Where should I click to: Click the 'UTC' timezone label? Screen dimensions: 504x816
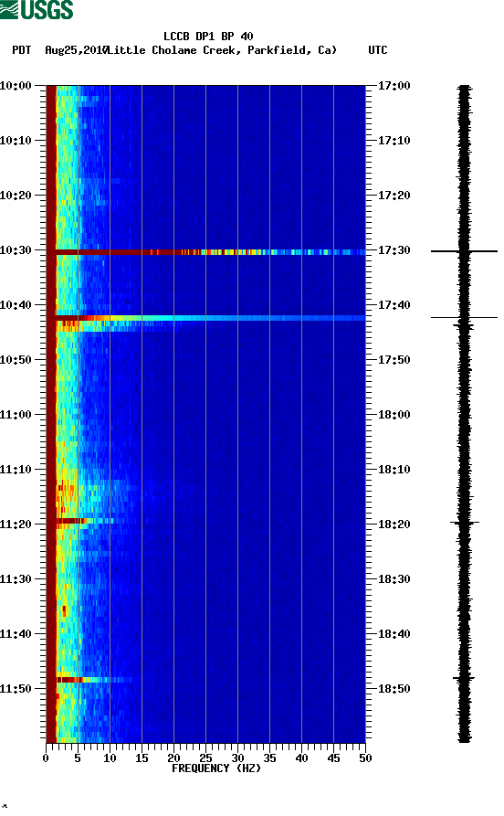(x=378, y=50)
